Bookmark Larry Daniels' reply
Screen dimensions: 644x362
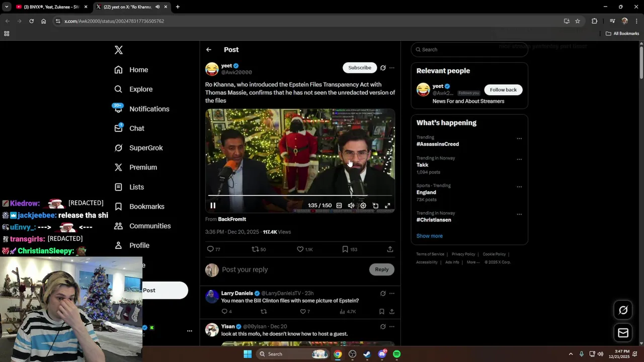382,312
